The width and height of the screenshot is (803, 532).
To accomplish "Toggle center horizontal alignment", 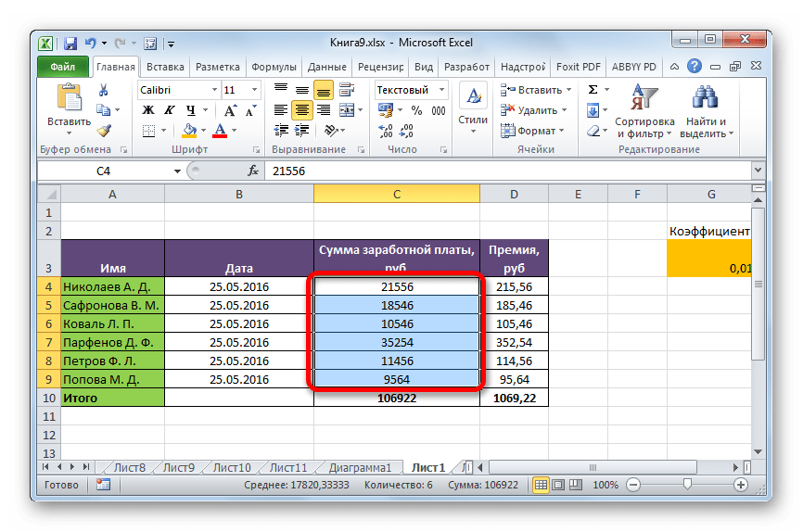I will click(x=302, y=110).
